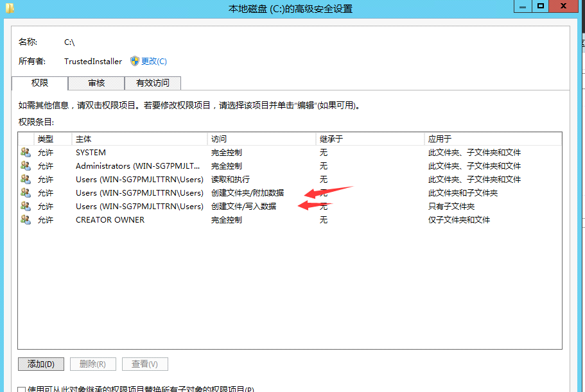Click the folder icon in the title bar
585x392 pixels.
(9, 8)
